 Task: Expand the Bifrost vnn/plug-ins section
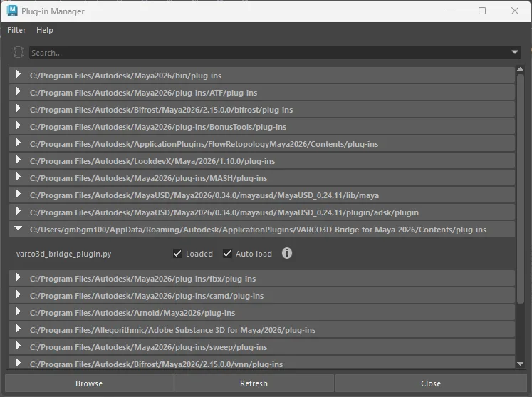19,363
